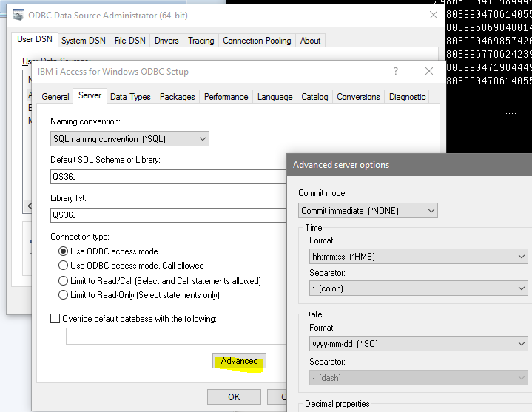This screenshot has width=532, height=412.
Task: Open the Performance tab
Action: point(226,97)
